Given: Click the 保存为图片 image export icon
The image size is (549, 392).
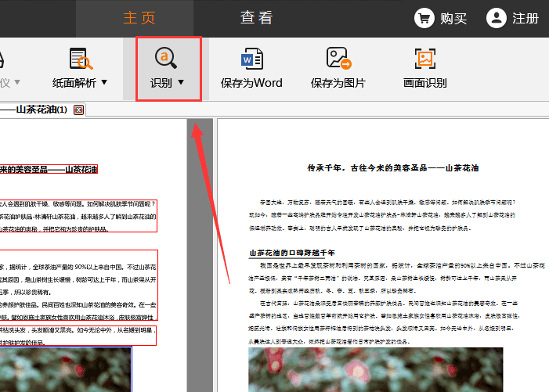Looking at the screenshot, I should (x=338, y=59).
